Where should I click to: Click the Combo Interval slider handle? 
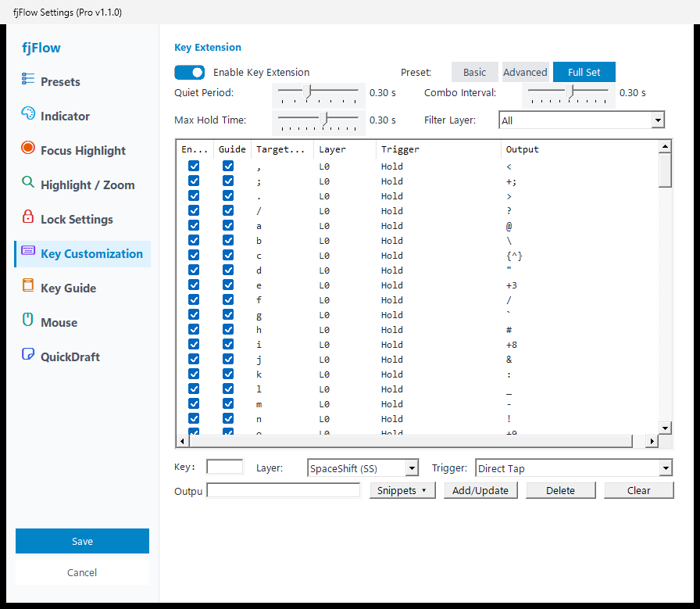pyautogui.click(x=570, y=91)
